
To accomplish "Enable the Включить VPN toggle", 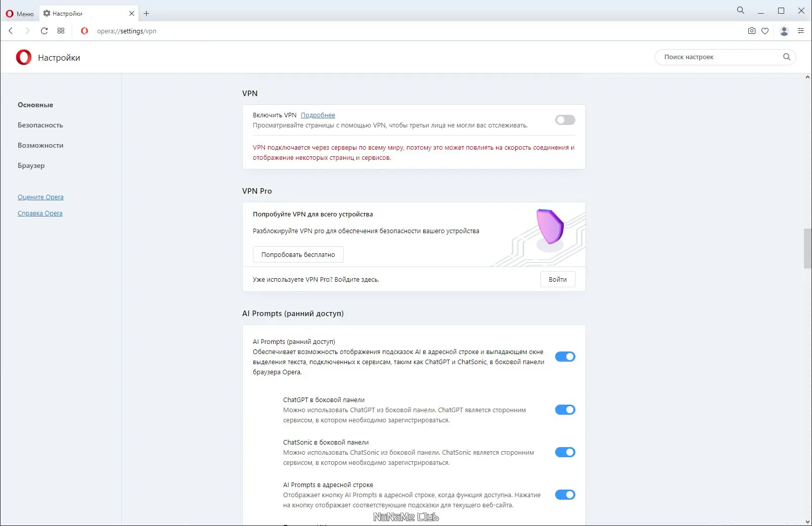I will click(565, 120).
